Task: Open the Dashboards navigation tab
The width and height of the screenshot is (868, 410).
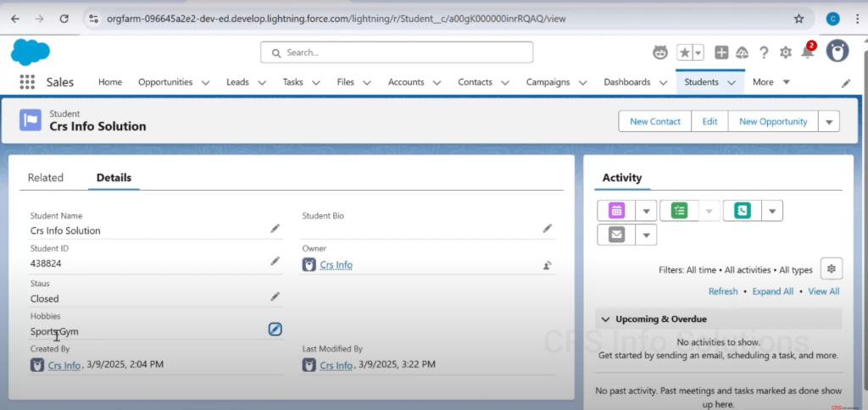Action: click(x=626, y=82)
